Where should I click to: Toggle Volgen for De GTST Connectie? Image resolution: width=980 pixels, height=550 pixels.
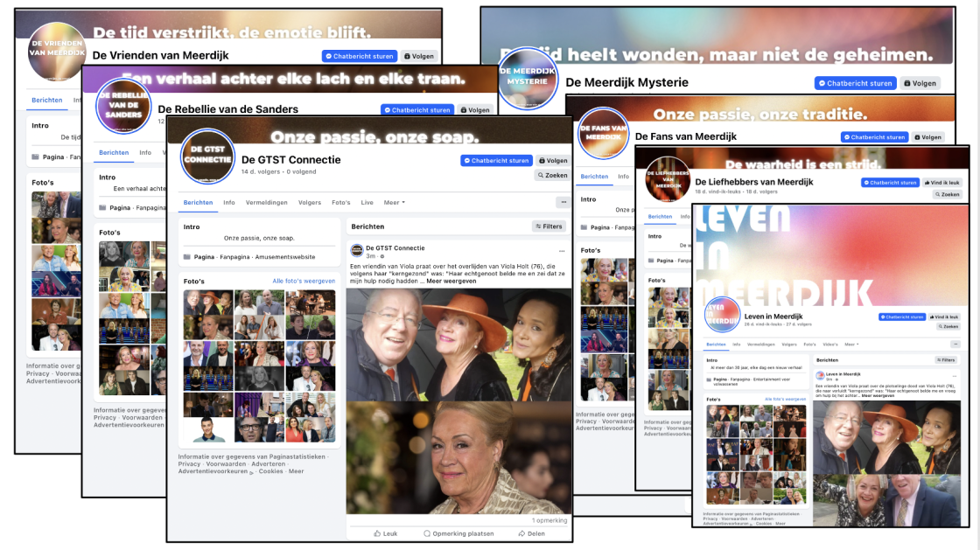(554, 161)
